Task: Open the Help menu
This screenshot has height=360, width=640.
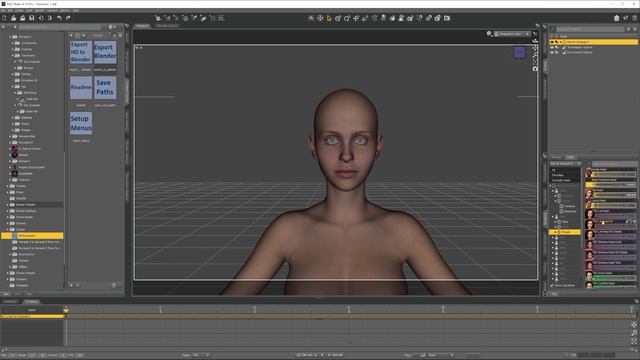Action: 76,10
